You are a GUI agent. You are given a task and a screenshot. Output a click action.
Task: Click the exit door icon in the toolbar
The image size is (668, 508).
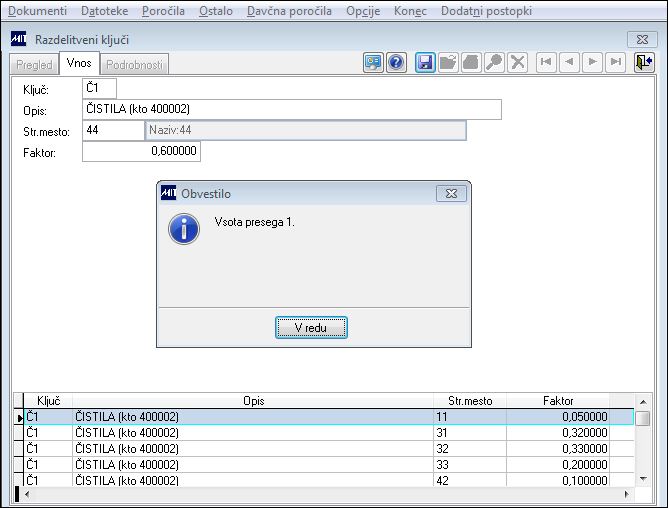644,63
